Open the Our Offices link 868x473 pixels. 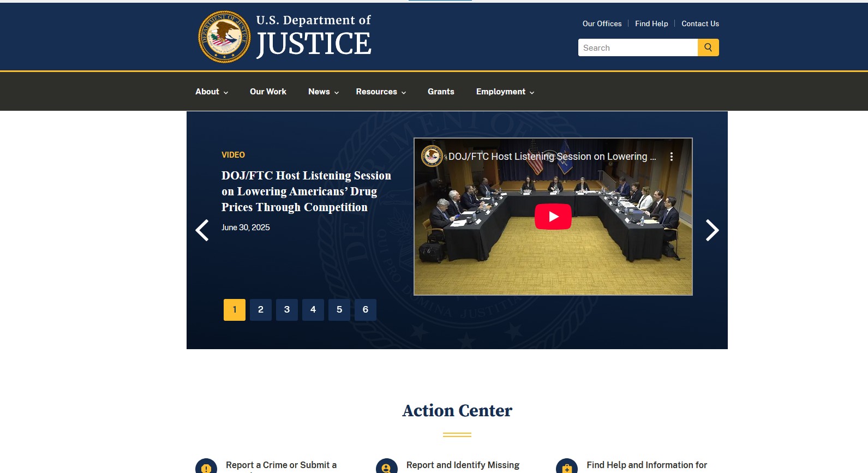click(x=602, y=23)
